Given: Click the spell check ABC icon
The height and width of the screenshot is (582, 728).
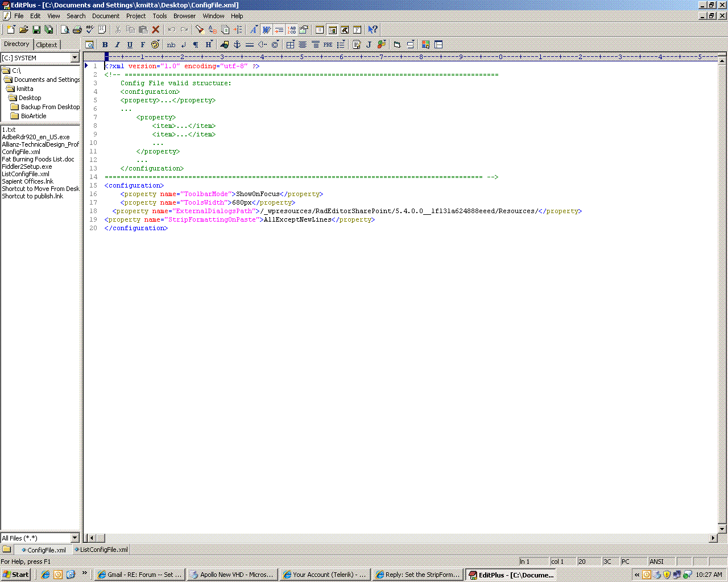Looking at the screenshot, I should [x=90, y=30].
